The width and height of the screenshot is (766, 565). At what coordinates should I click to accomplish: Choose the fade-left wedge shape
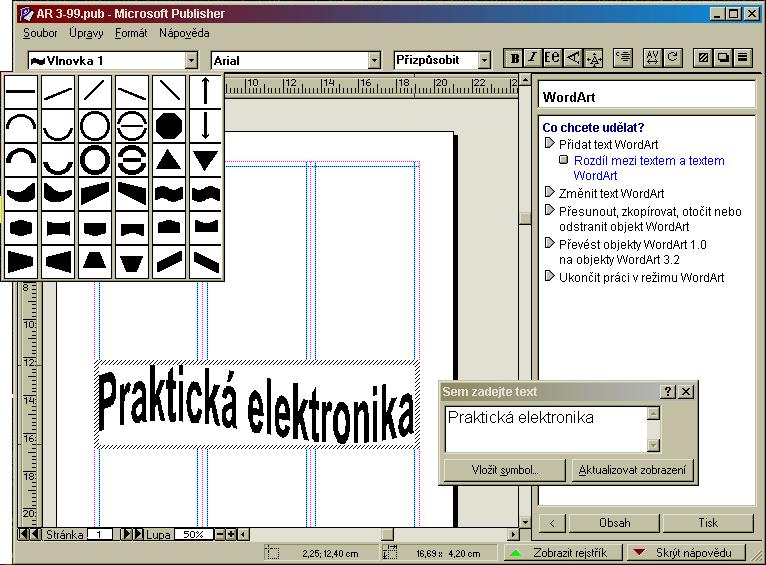coord(58,262)
